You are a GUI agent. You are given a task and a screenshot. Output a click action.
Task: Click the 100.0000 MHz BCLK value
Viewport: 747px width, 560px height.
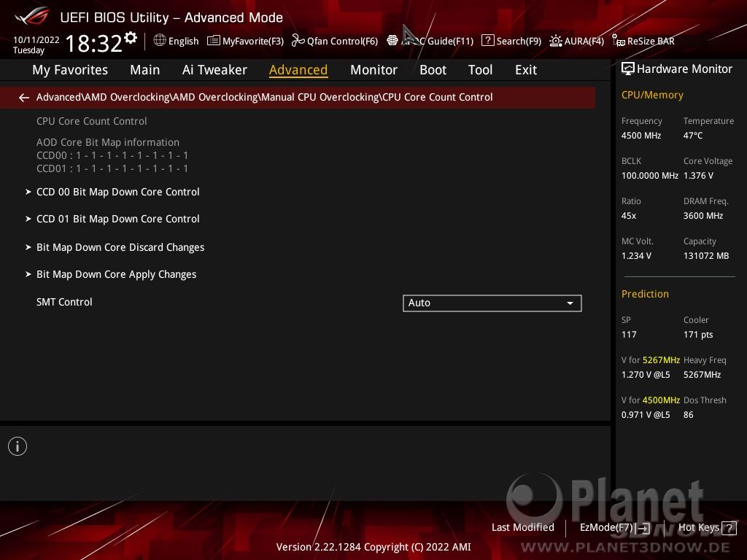coord(650,176)
